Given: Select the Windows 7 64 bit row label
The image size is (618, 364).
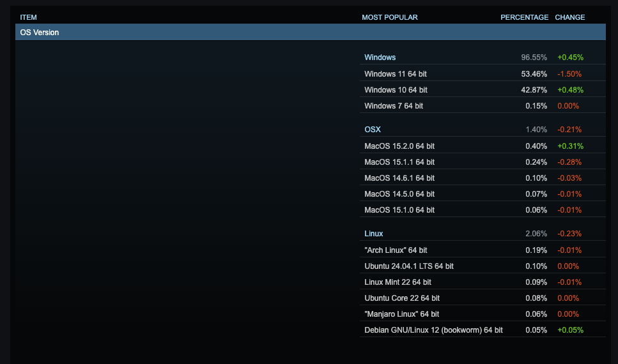Looking at the screenshot, I should pyautogui.click(x=394, y=106).
